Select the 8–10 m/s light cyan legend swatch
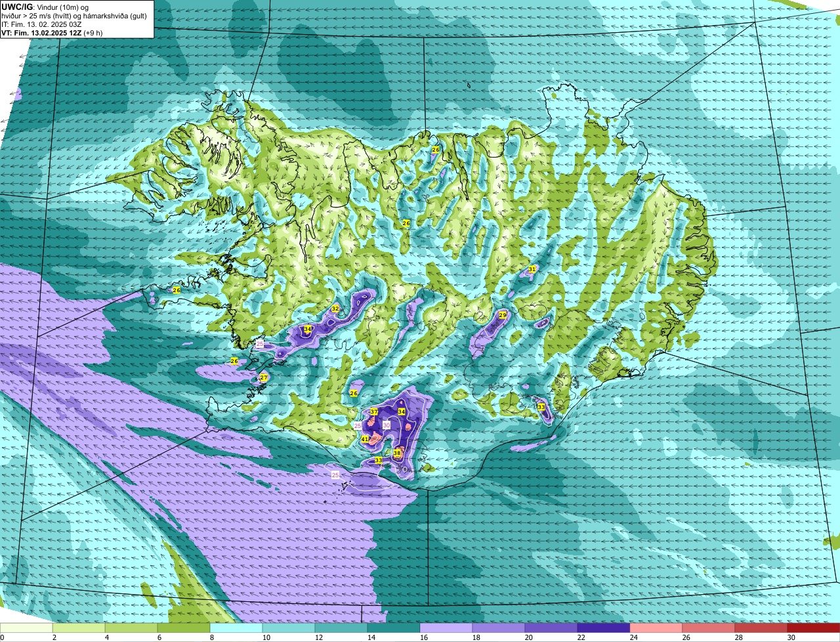Viewport: 840px width, 642px height. click(x=236, y=628)
